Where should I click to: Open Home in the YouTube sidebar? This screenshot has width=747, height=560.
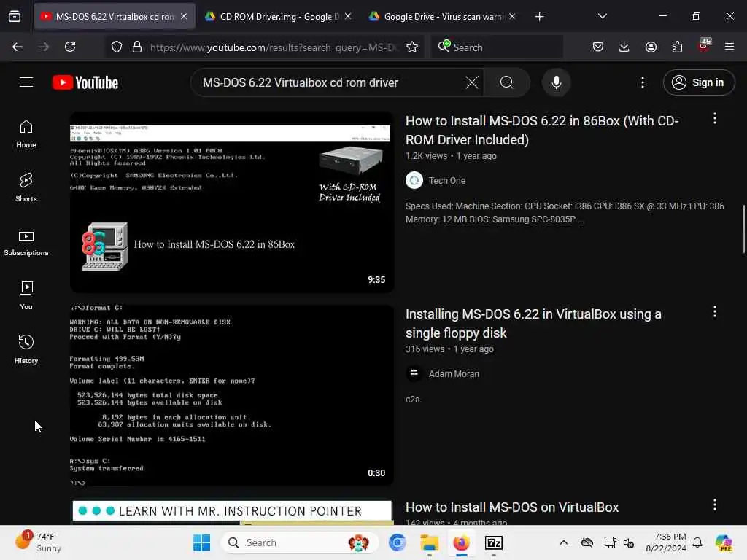(26, 134)
